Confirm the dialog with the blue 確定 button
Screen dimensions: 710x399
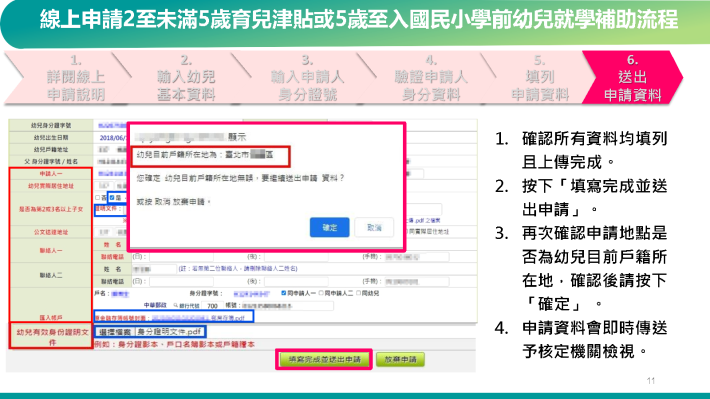pyautogui.click(x=329, y=227)
